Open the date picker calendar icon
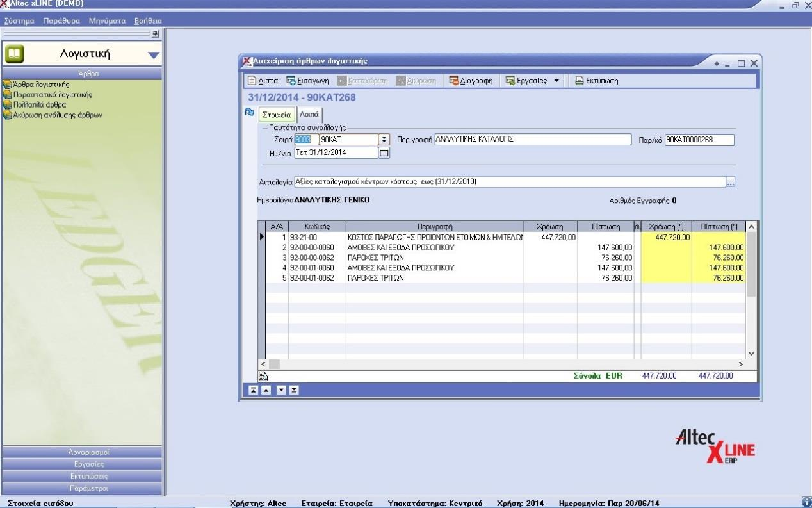 tap(384, 153)
